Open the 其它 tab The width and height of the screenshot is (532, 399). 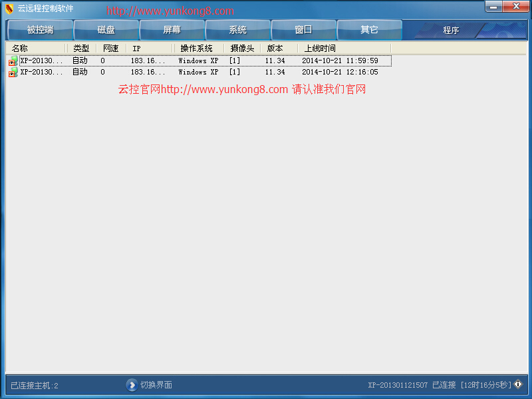[370, 30]
